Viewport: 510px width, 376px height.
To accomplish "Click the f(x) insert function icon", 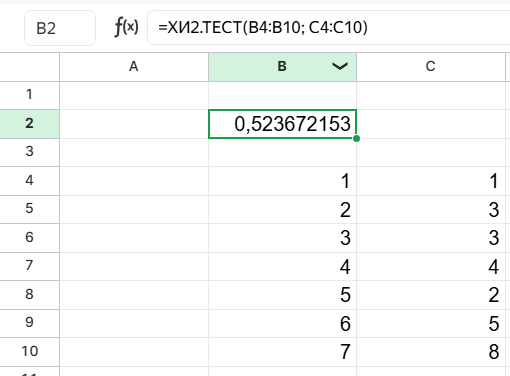I will coord(126,27).
